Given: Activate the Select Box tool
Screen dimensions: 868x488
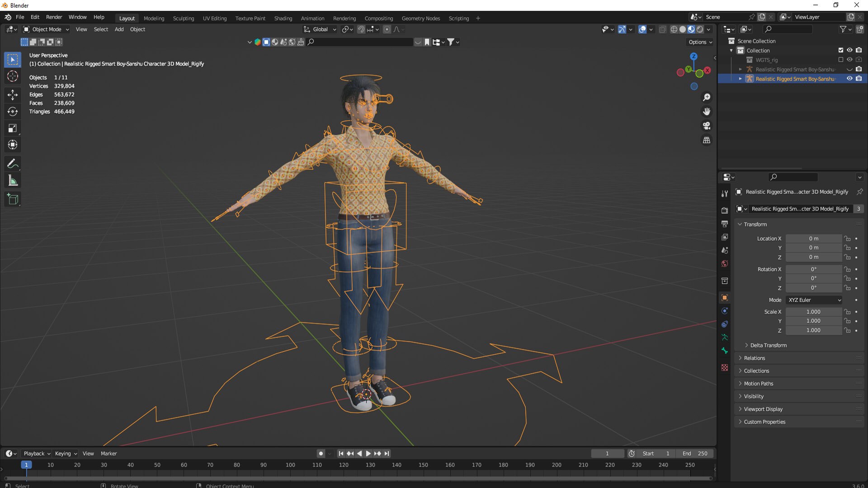Looking at the screenshot, I should pyautogui.click(x=13, y=60).
